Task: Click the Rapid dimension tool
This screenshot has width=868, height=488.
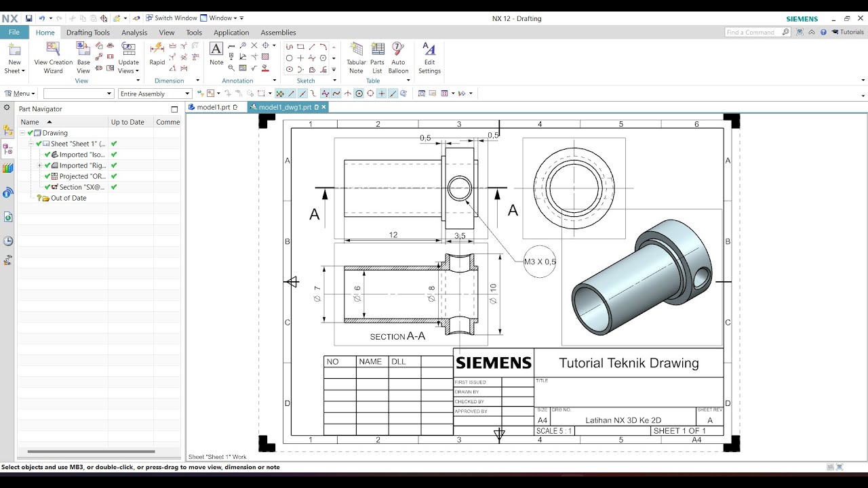Action: point(157,54)
